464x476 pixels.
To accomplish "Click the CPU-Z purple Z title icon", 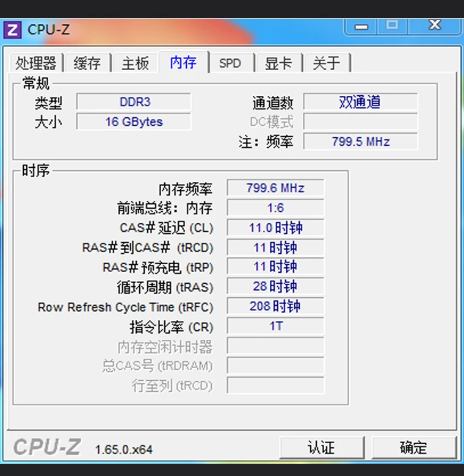I will click(12, 30).
